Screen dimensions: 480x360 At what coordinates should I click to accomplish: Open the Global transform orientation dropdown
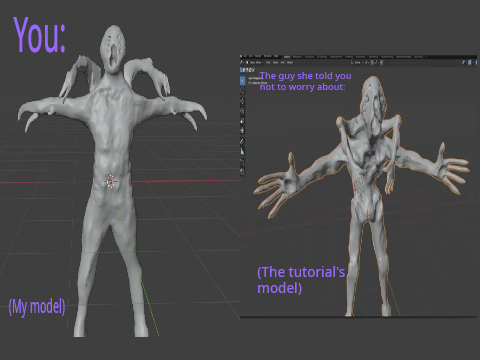pos(356,63)
